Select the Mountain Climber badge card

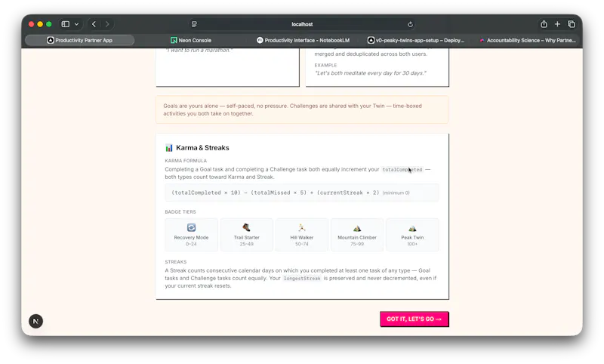click(357, 235)
